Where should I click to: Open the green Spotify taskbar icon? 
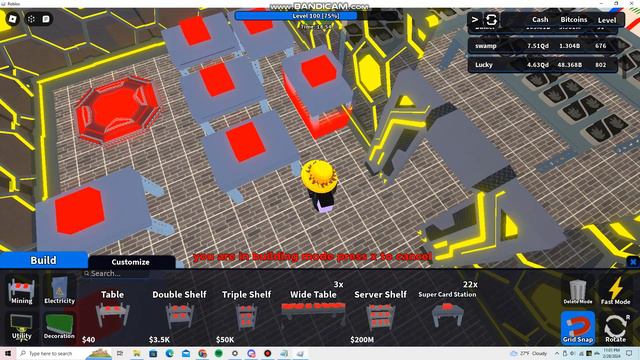tap(219, 353)
